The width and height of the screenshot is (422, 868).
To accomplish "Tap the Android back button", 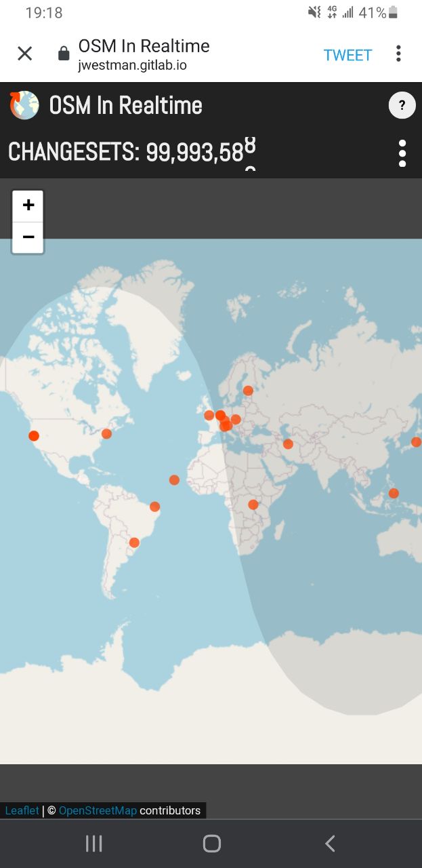I will click(330, 844).
